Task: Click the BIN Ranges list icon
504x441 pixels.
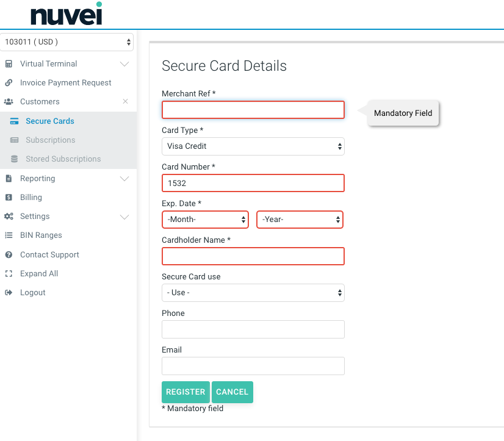Action: click(x=9, y=235)
